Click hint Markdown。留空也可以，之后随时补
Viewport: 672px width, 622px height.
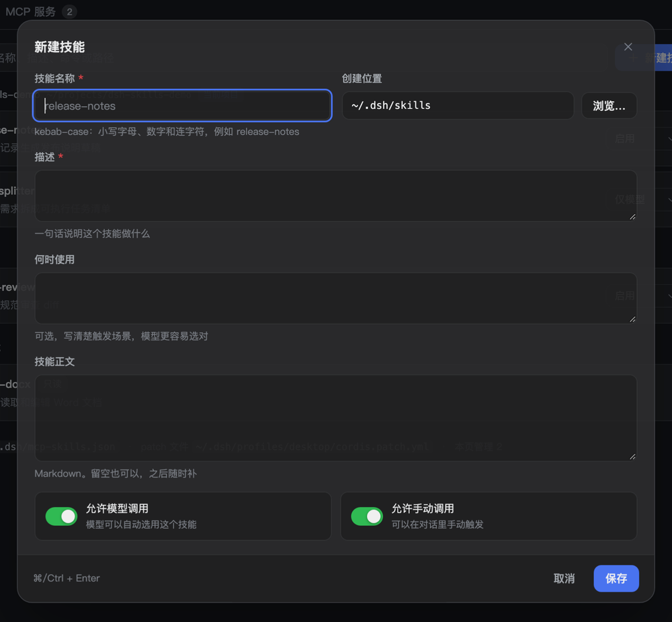pyautogui.click(x=116, y=473)
